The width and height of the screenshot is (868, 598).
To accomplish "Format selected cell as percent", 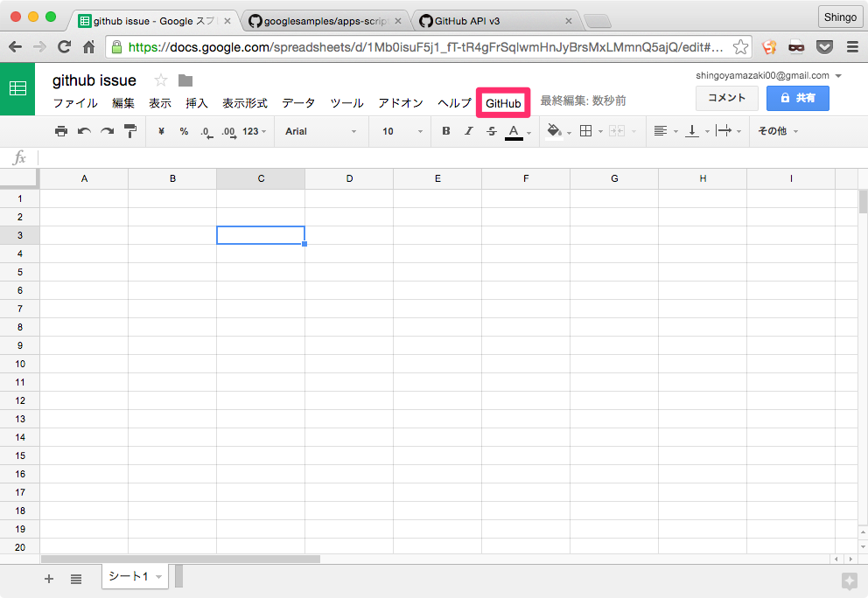I will point(182,130).
